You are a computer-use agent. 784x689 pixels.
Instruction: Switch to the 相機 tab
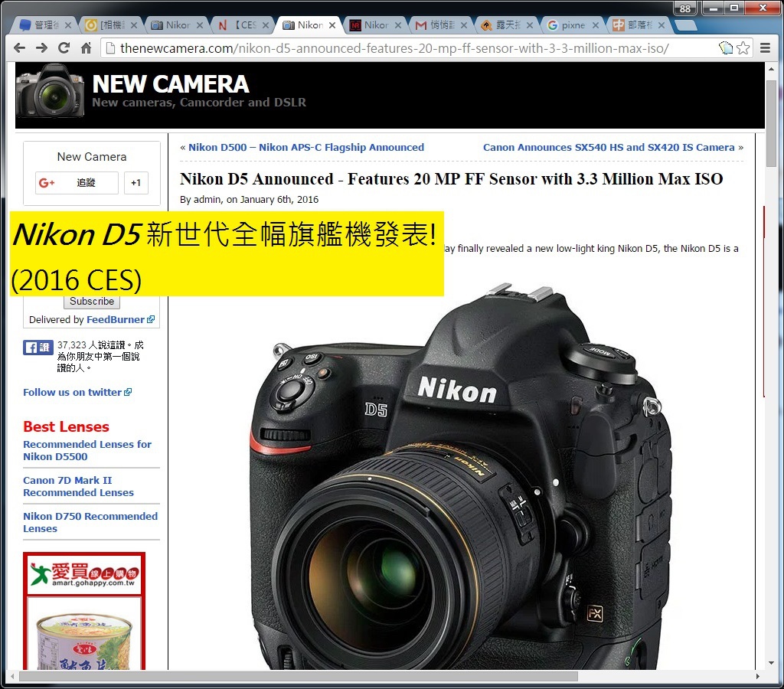coord(111,25)
